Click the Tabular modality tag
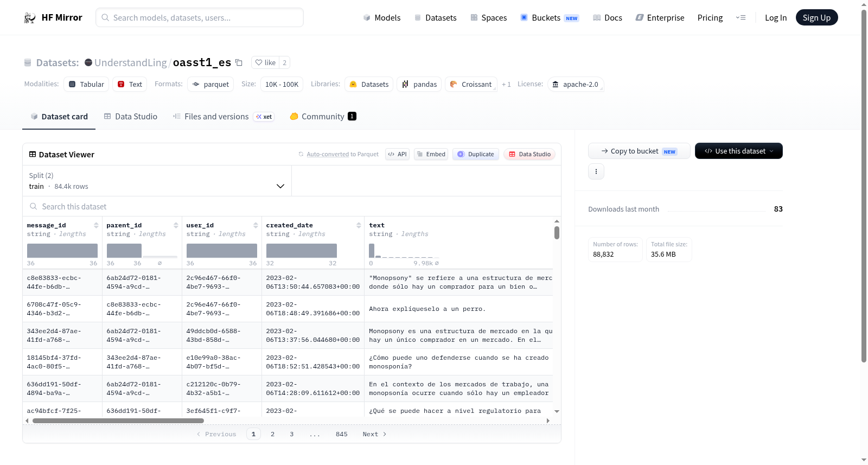This screenshot has width=868, height=465. (x=86, y=84)
